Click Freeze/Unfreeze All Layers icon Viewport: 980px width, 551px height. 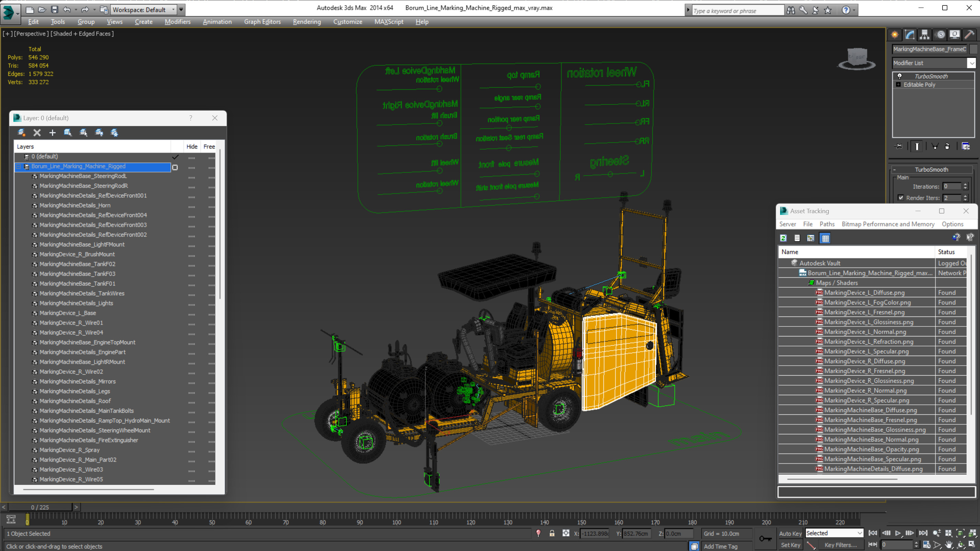[x=114, y=132]
